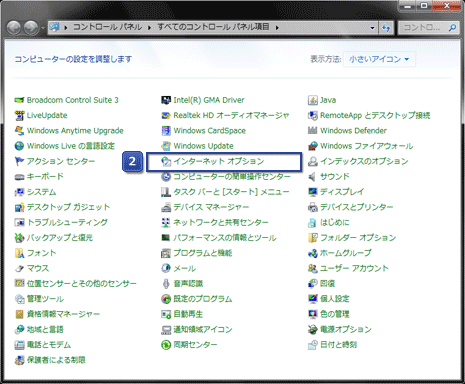Click the Windows CardSpace icon

pyautogui.click(x=166, y=131)
